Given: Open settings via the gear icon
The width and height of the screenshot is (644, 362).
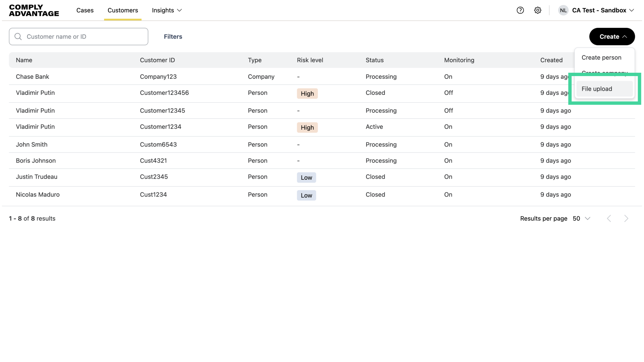Looking at the screenshot, I should [538, 10].
